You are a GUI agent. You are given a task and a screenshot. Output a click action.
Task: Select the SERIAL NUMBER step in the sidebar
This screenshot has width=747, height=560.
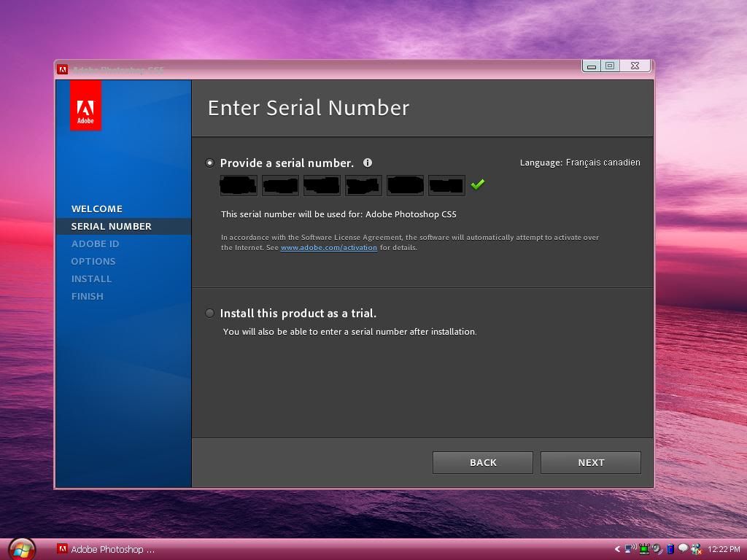coord(123,226)
